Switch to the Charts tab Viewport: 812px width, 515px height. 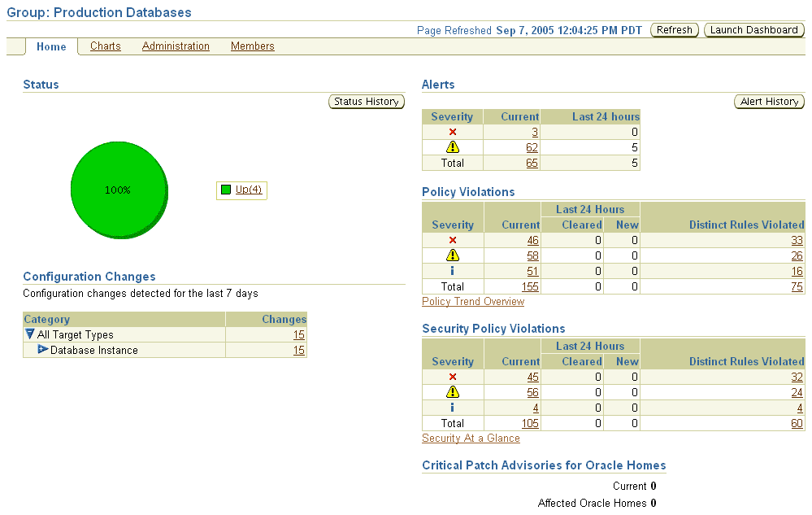pos(105,46)
